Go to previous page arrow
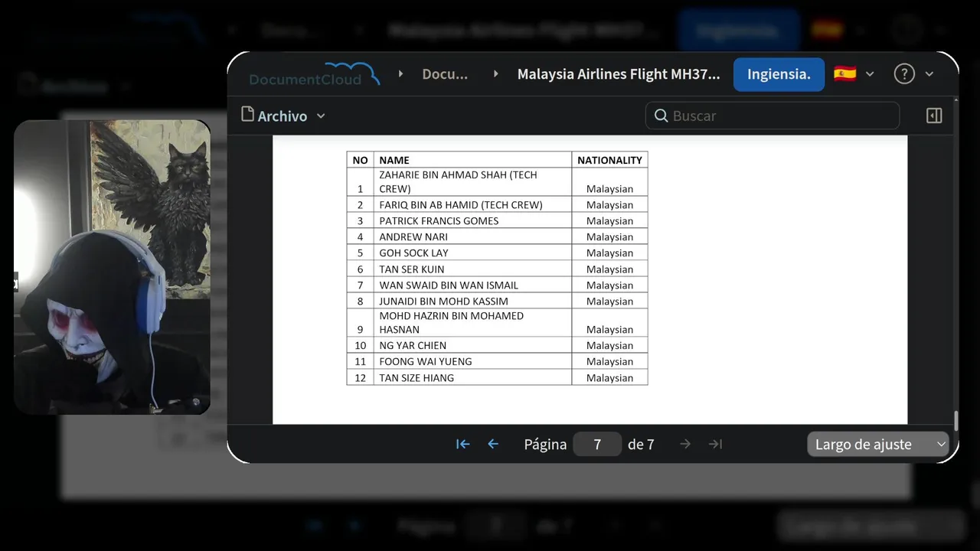 coord(493,444)
